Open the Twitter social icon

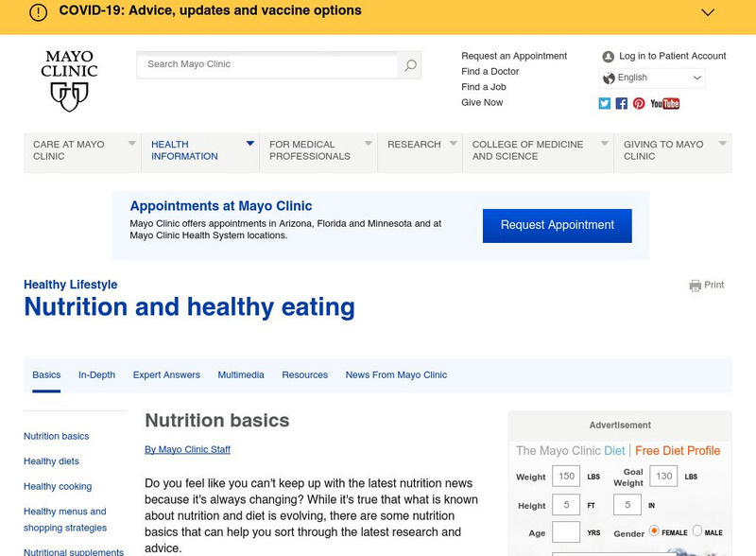tap(605, 103)
